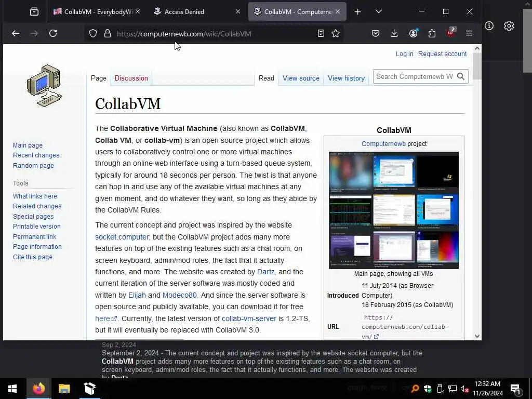Open a new tab with the plus button
The width and height of the screenshot is (532, 399).
click(x=357, y=11)
